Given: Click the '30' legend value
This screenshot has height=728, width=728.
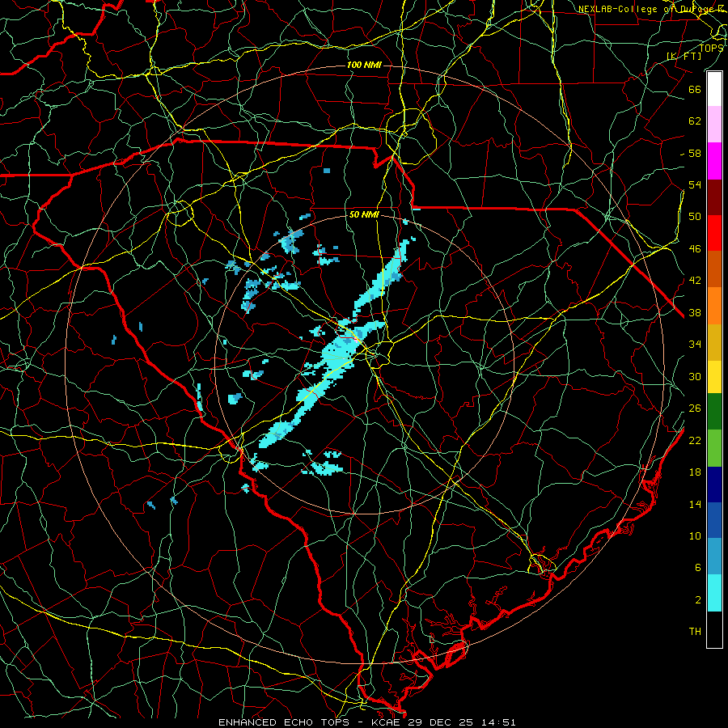Looking at the screenshot, I should click(695, 376).
